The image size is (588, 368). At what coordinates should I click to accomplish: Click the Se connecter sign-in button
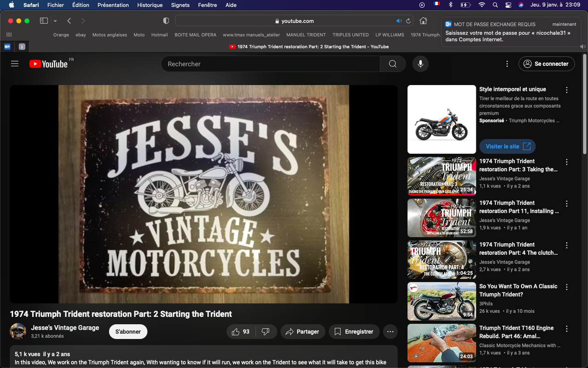(547, 64)
